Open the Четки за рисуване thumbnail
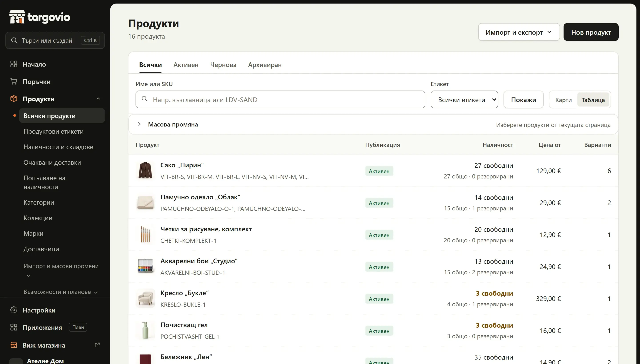Image resolution: width=640 pixels, height=364 pixels. (x=145, y=234)
